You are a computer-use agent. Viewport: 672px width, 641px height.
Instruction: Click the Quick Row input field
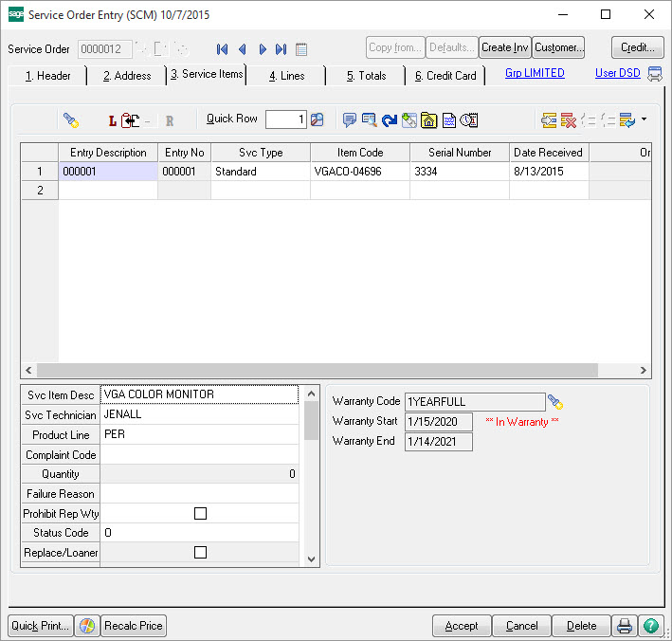point(285,119)
